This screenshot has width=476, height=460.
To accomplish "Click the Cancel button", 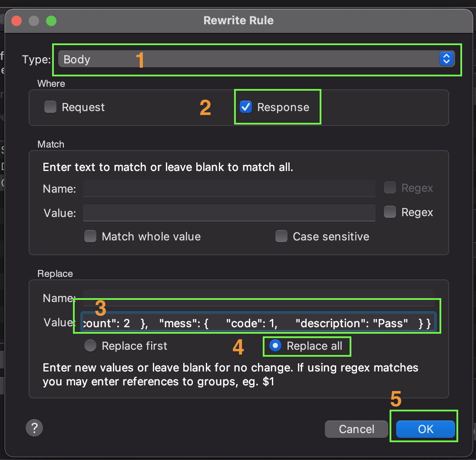I will coord(357,429).
